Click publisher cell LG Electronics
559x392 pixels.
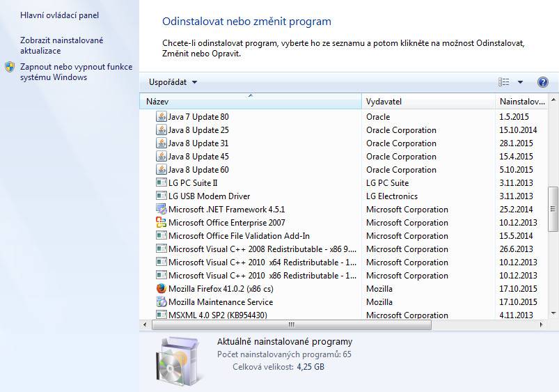click(392, 196)
